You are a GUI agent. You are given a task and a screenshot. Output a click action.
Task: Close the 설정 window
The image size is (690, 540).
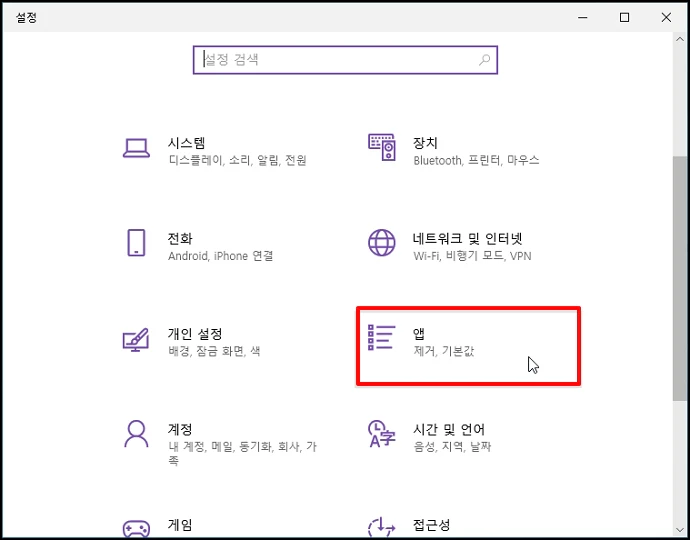pyautogui.click(x=666, y=17)
